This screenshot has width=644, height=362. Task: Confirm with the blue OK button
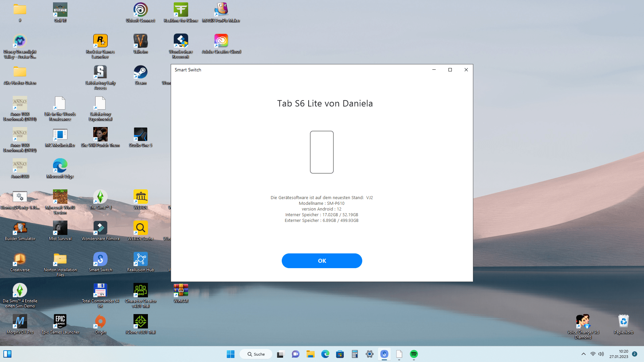(322, 261)
